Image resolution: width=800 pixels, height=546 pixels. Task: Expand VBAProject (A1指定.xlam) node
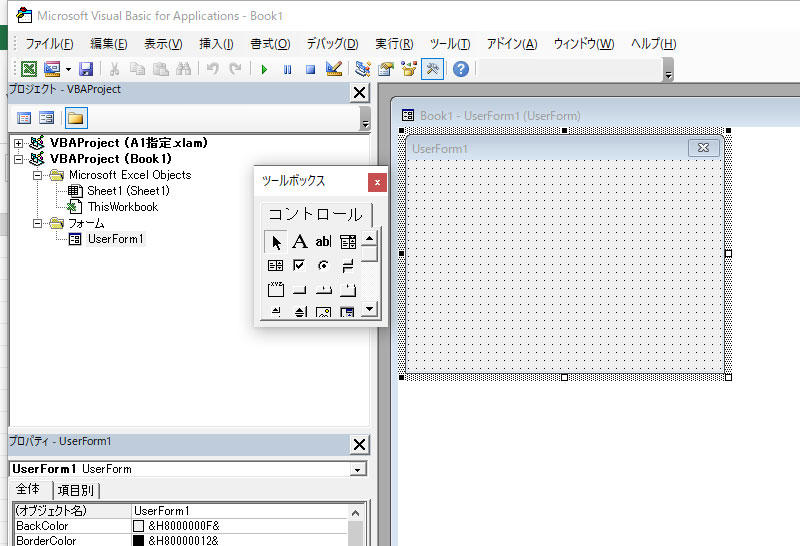pyautogui.click(x=18, y=143)
